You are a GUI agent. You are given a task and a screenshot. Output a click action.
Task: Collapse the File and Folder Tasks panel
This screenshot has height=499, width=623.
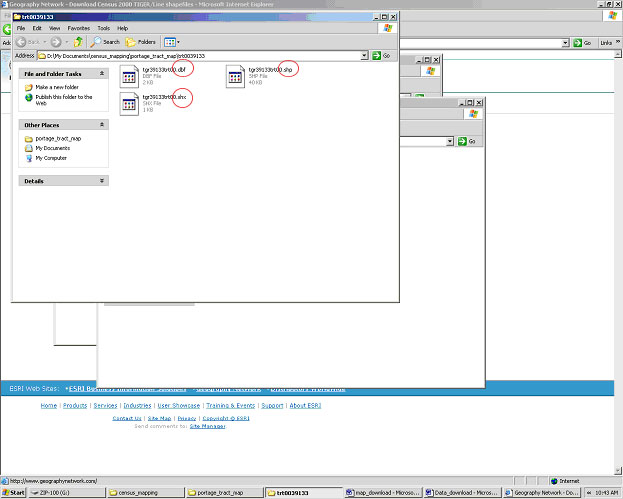point(102,73)
